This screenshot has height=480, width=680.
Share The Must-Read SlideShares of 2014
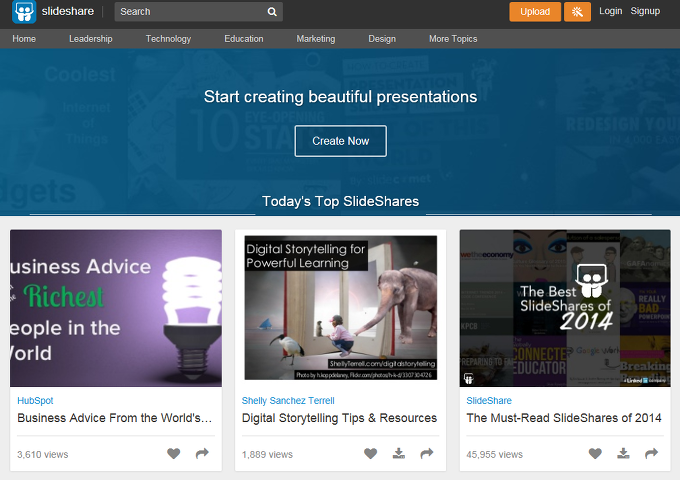(651, 454)
